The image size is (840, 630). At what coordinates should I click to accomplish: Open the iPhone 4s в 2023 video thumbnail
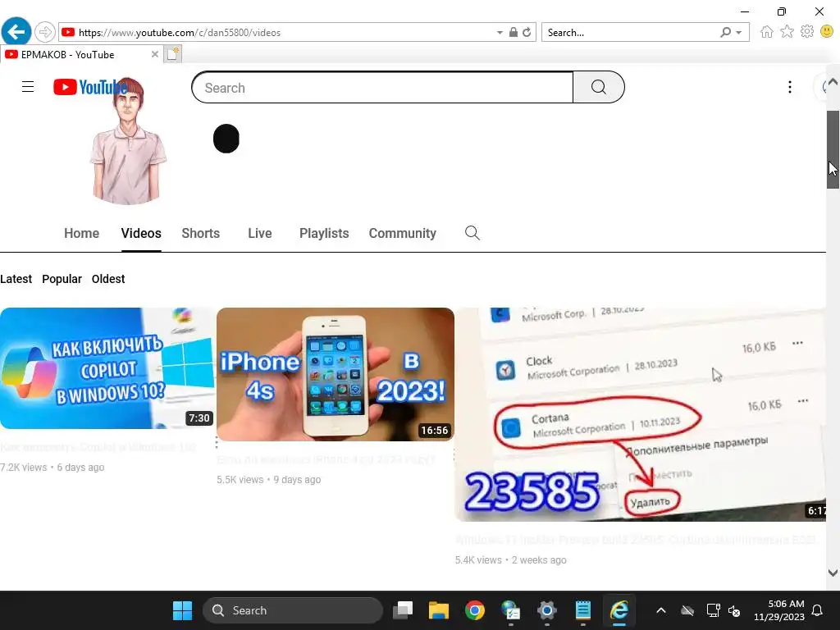(x=336, y=374)
